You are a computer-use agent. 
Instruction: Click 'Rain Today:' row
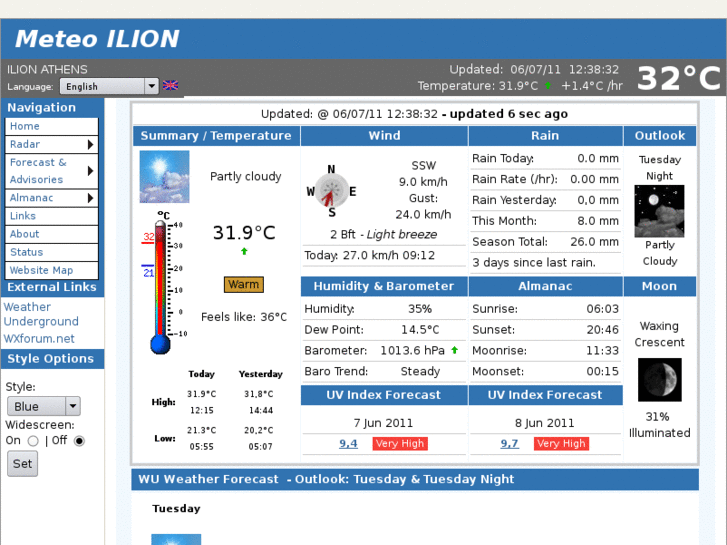(x=545, y=159)
